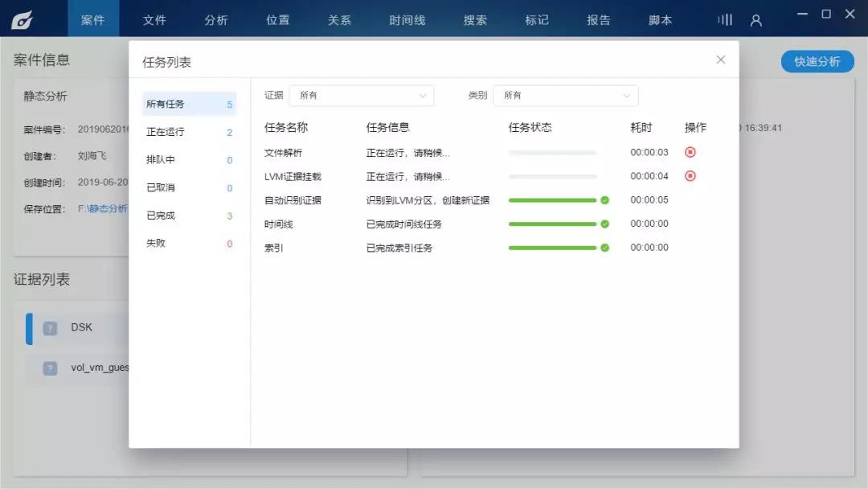Click the completed checkmark for 自动识别证据 task
The image size is (868, 489).
[604, 199]
